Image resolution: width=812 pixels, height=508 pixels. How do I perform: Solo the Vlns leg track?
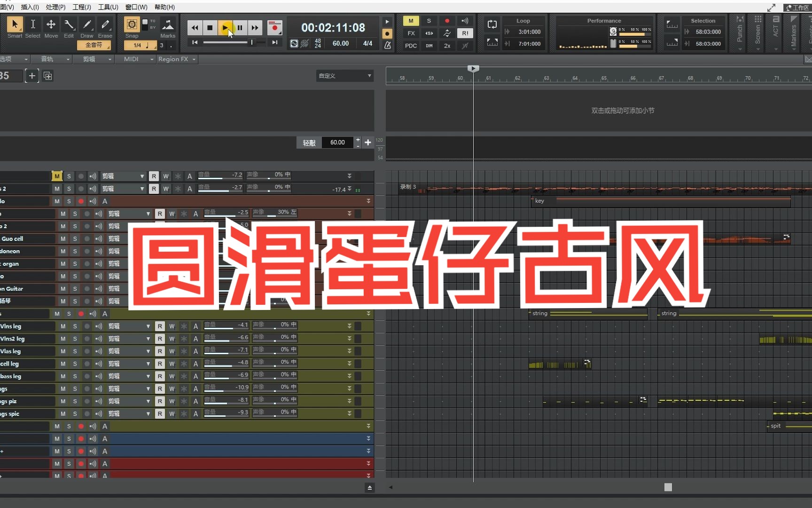(x=75, y=326)
